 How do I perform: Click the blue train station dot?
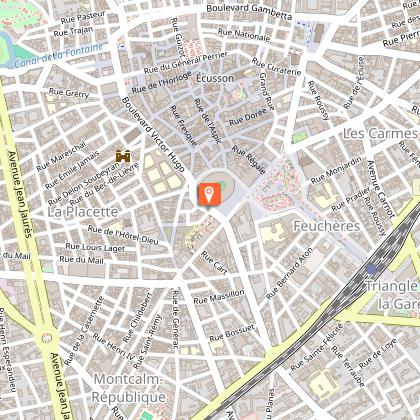[x=371, y=269]
